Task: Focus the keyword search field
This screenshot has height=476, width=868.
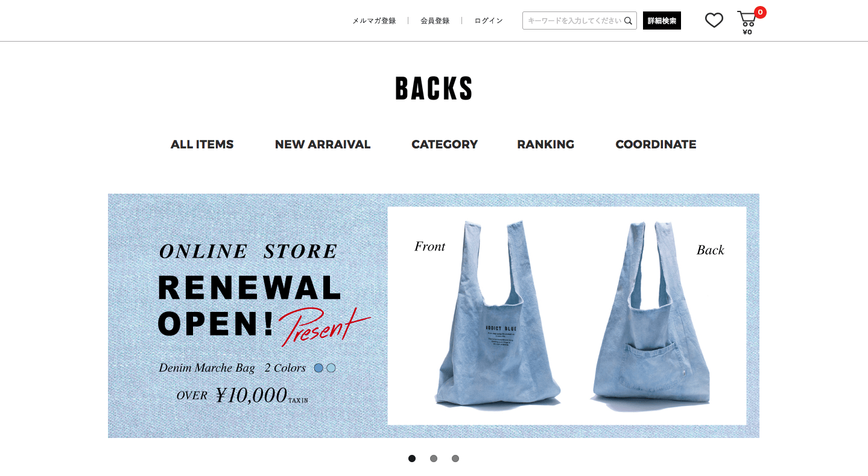Action: tap(573, 21)
